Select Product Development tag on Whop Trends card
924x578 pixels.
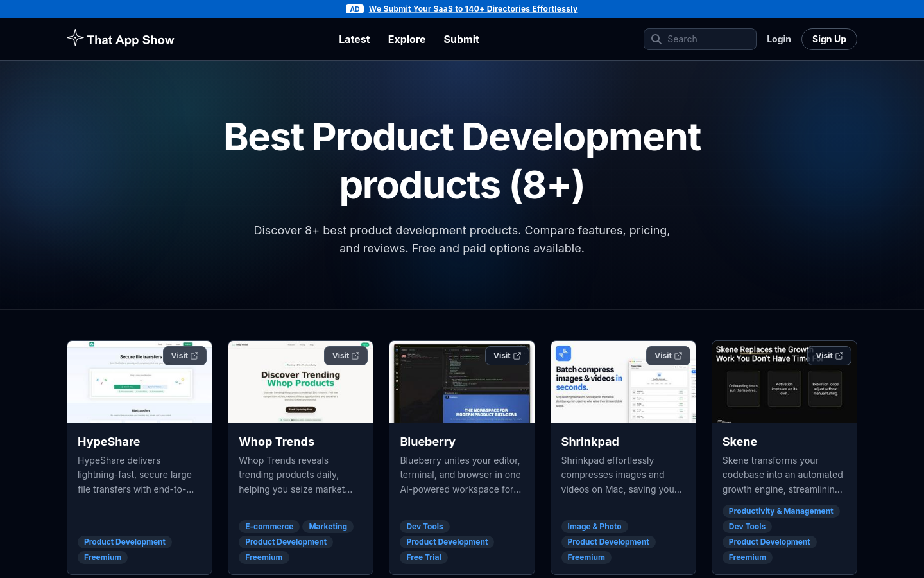pos(286,542)
